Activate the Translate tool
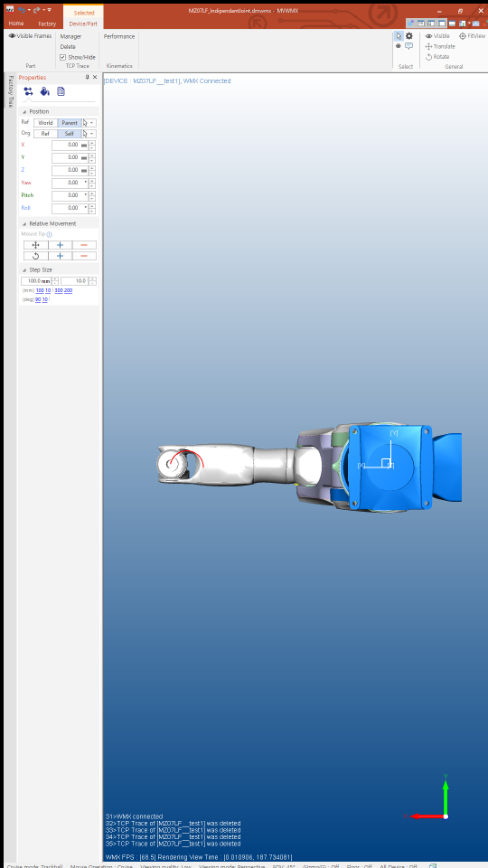The width and height of the screenshot is (488, 868). click(x=440, y=46)
